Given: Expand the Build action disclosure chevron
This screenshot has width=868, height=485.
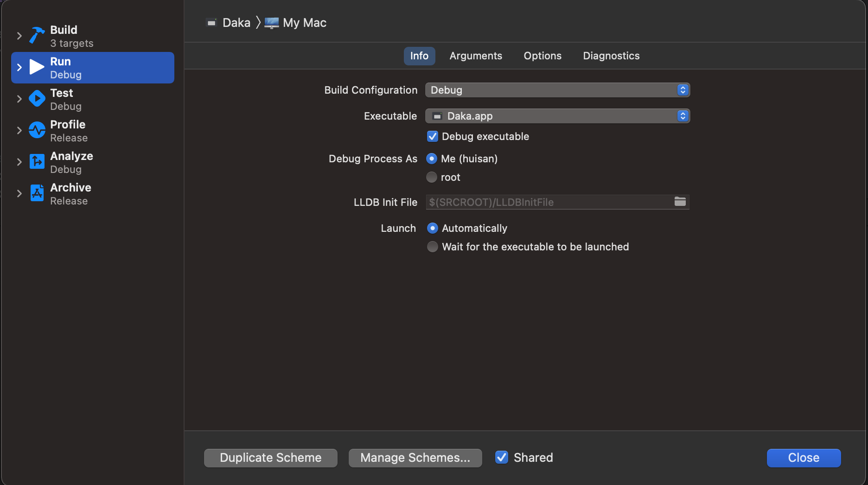Looking at the screenshot, I should click(x=19, y=36).
